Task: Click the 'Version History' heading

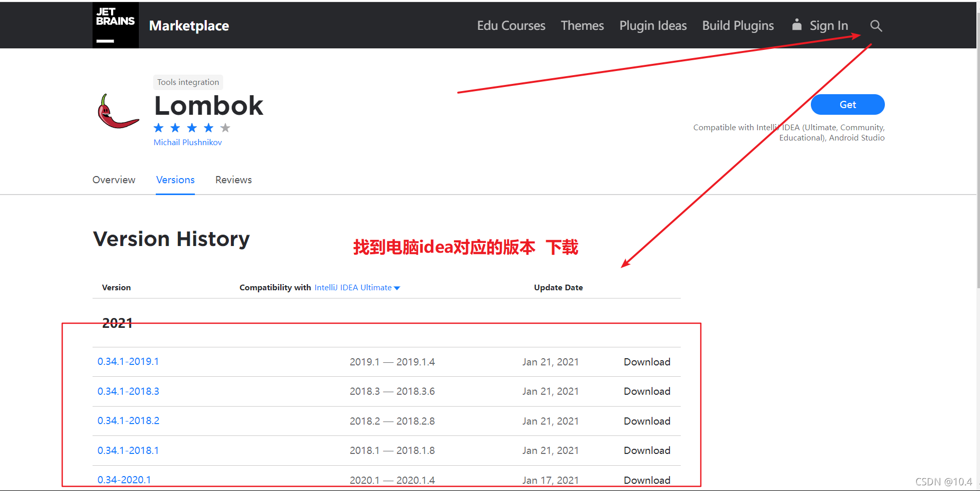Action: 171,239
